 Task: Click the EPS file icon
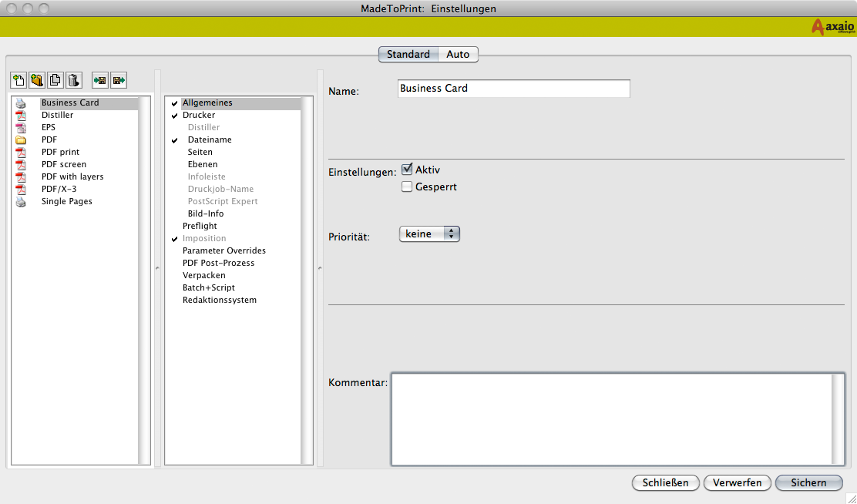point(21,127)
